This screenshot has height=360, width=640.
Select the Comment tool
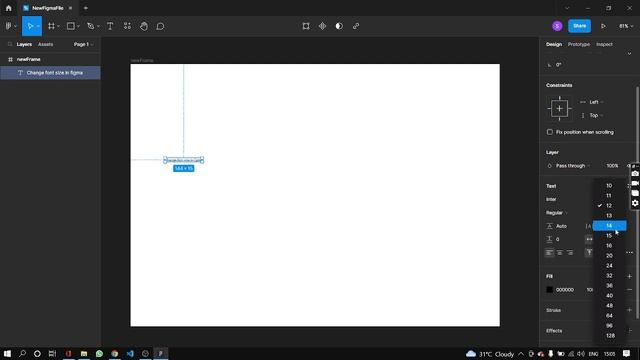160,26
